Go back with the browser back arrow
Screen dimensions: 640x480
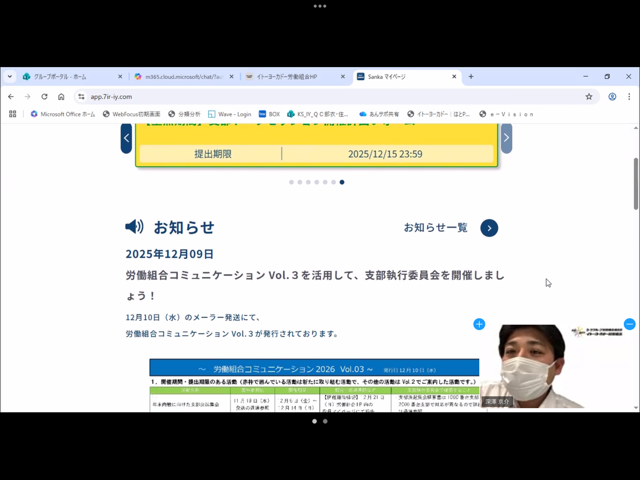tap(11, 97)
